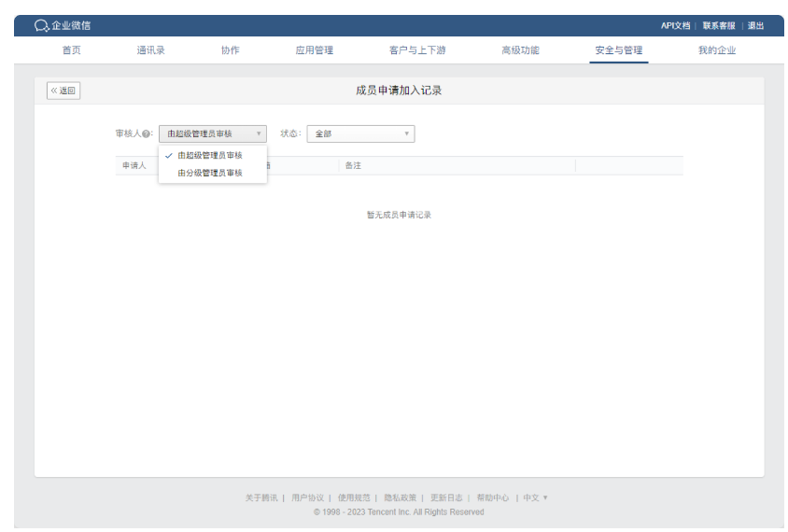Open the 审核人 dropdown
The image size is (788, 532).
coord(212,134)
